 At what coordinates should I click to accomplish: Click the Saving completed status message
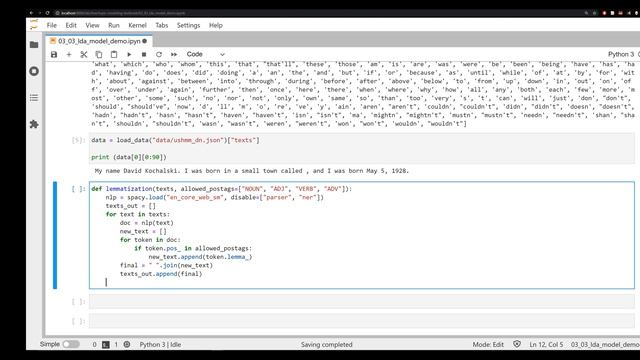point(327,344)
